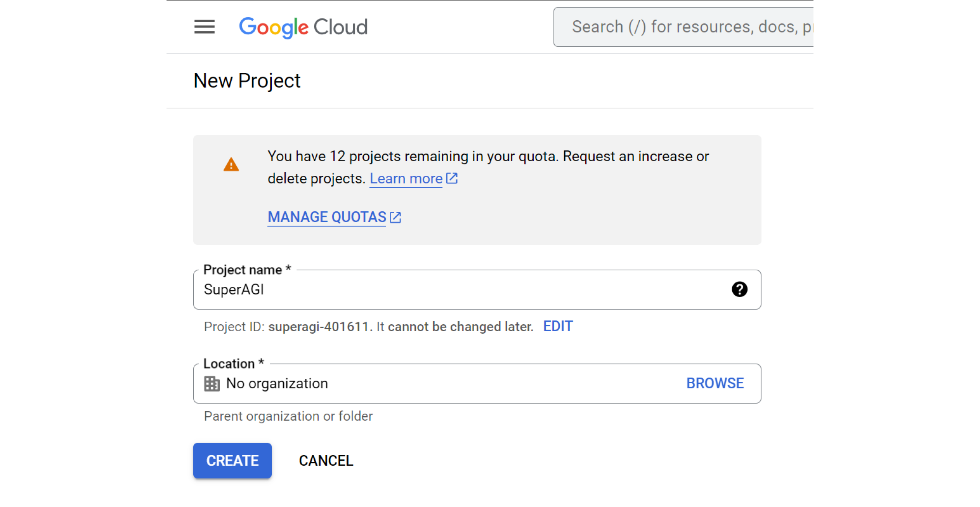This screenshot has width=980, height=507.
Task: Click external link icon beside Learn more
Action: coord(452,178)
